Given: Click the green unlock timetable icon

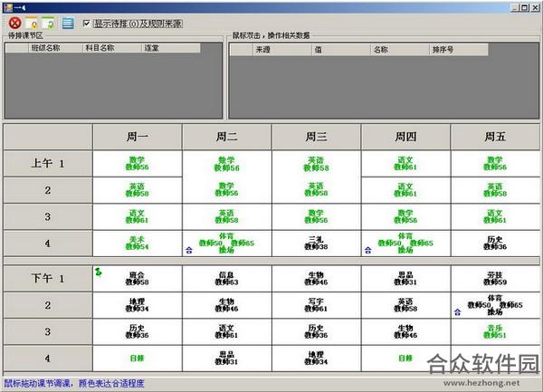Looking at the screenshot, I should (x=49, y=24).
